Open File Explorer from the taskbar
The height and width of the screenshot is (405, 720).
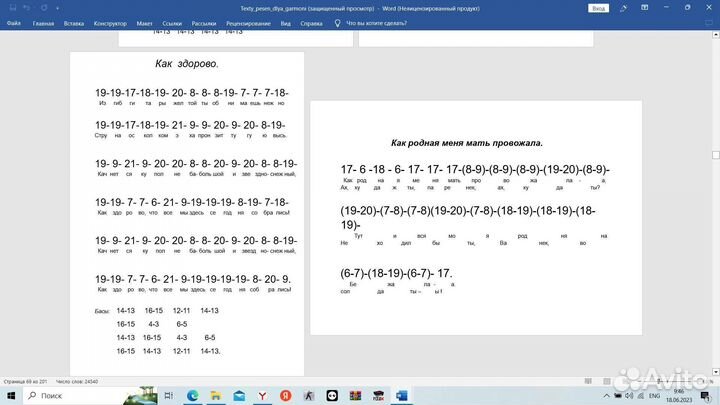pyautogui.click(x=215, y=396)
